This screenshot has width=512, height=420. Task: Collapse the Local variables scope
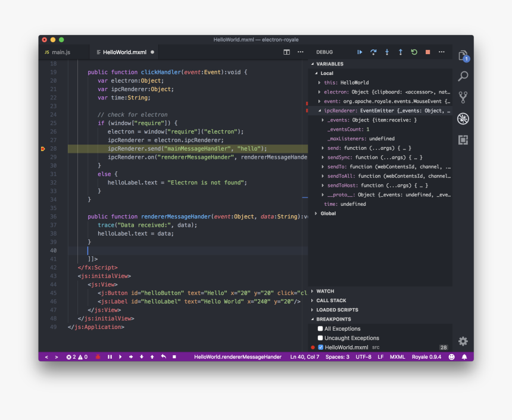(316, 73)
